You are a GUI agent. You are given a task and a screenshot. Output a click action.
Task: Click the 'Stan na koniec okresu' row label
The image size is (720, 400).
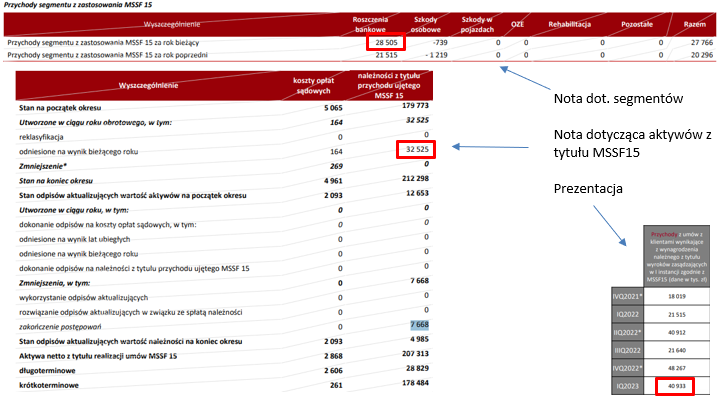pos(56,181)
